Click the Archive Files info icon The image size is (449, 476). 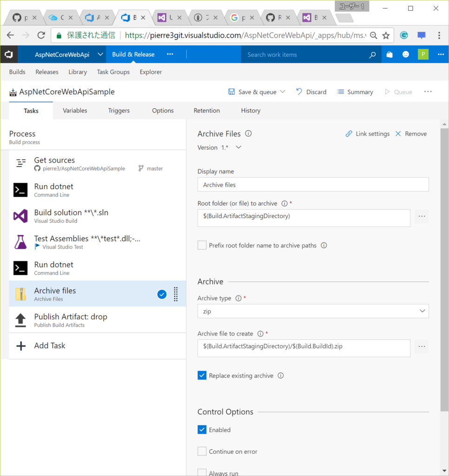pyautogui.click(x=248, y=133)
